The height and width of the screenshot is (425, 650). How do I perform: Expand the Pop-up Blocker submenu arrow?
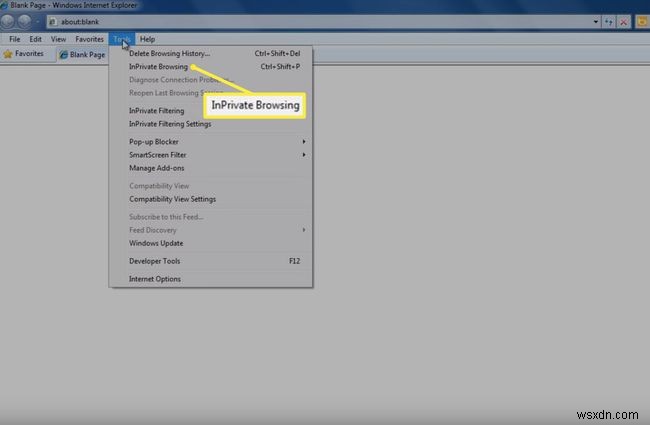(x=304, y=142)
